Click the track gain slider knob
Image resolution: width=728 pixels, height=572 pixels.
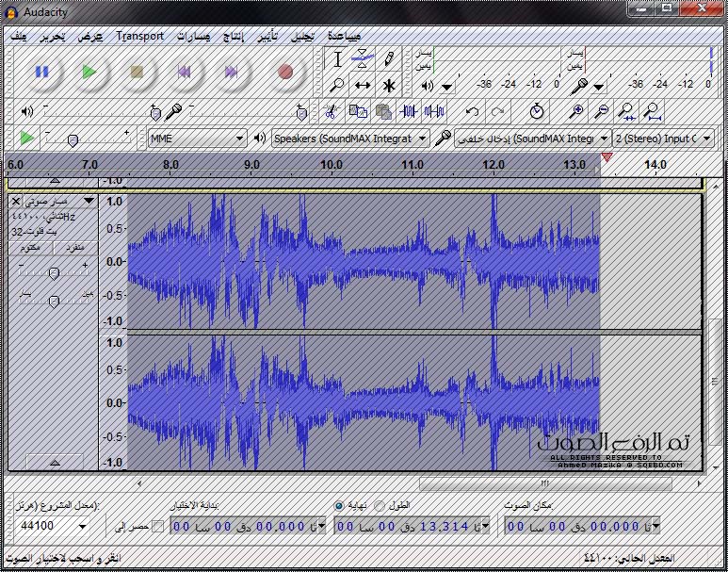54,272
